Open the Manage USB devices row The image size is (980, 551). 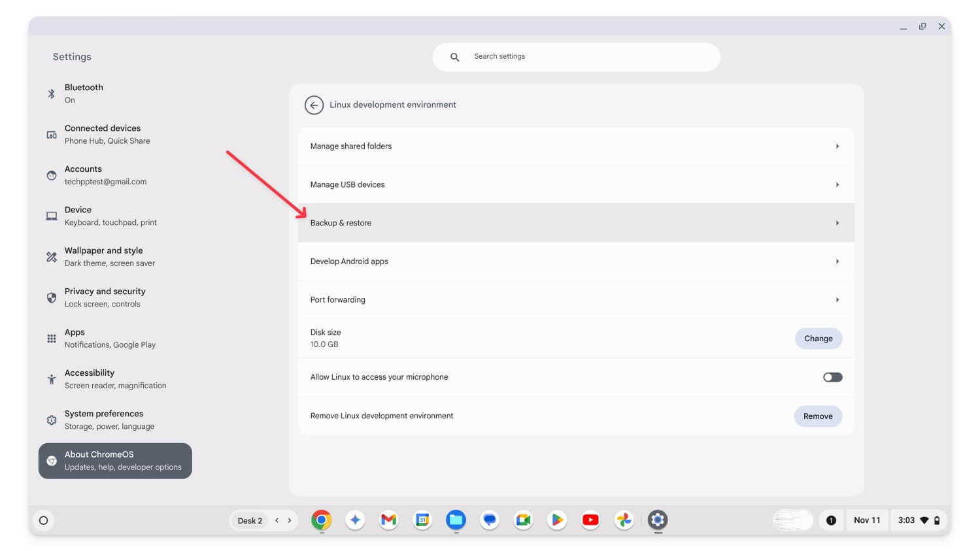coord(576,185)
